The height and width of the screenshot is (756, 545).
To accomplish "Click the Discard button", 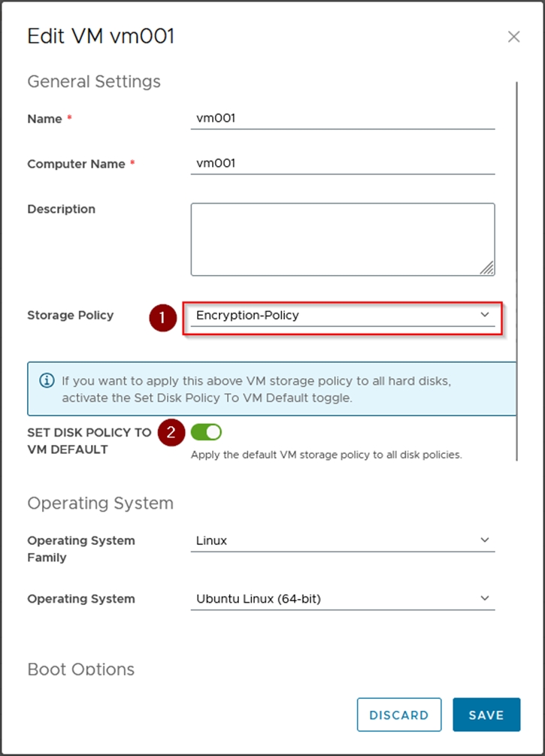I will (x=398, y=715).
